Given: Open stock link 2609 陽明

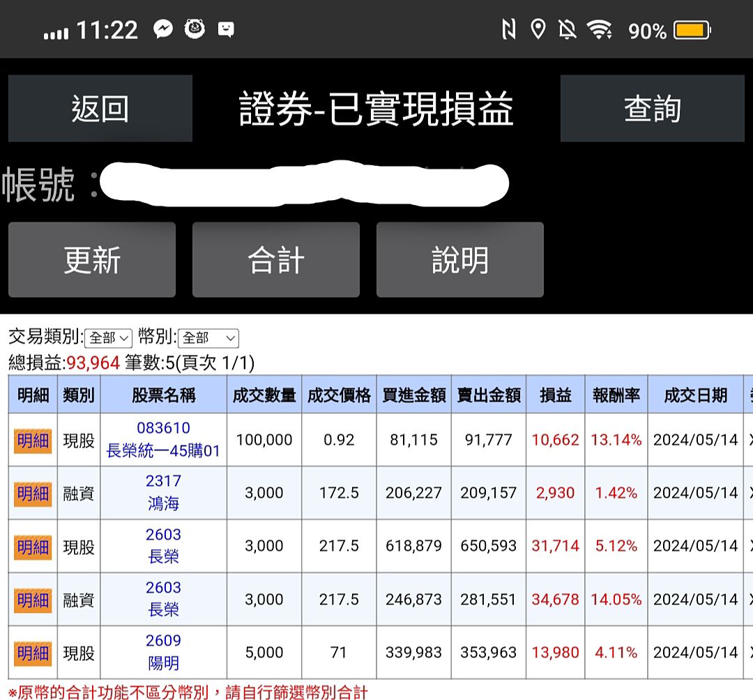Looking at the screenshot, I should [163, 652].
